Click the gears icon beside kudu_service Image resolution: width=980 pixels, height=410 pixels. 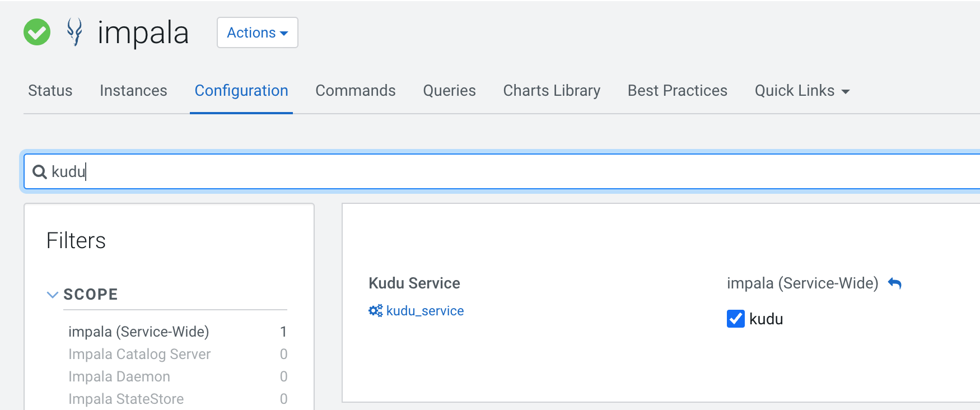(375, 311)
